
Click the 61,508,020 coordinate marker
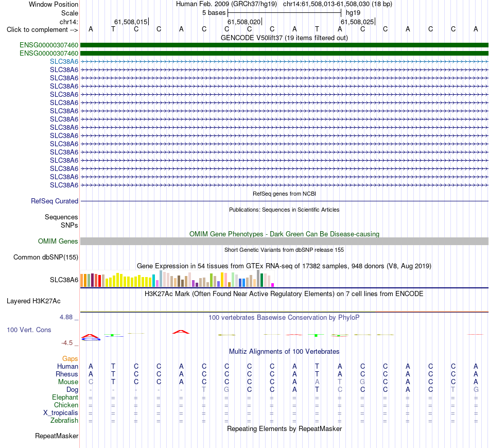[x=244, y=22]
